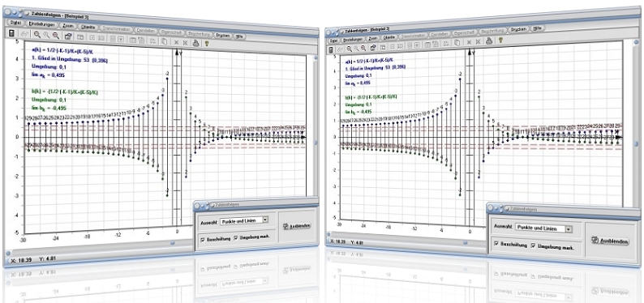Click zoom-in magnifier in left window toolbar
Image resolution: width=644 pixels, height=303 pixels.
click(37, 35)
